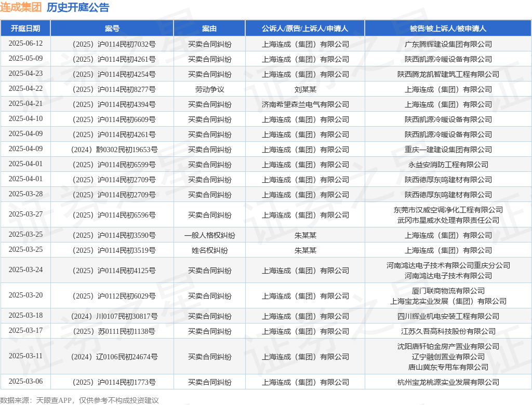Click case number 沪0114民初8277号
This screenshot has width=532, height=405.
[x=114, y=89]
